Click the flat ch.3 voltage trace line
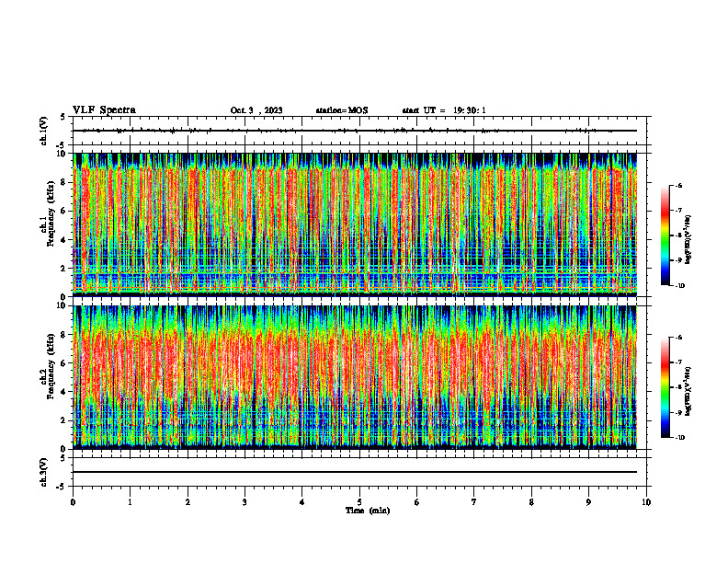Viewport: 728px width, 563px height. click(x=355, y=472)
